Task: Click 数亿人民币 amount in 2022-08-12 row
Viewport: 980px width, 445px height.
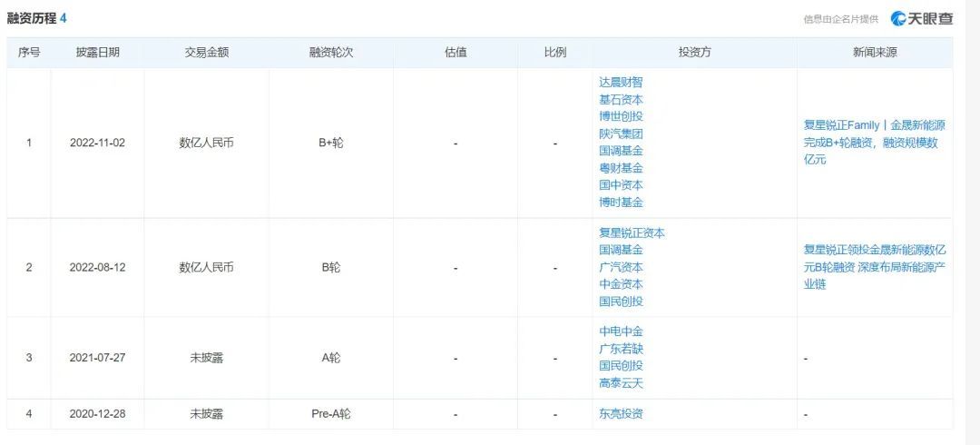Action: 207,267
